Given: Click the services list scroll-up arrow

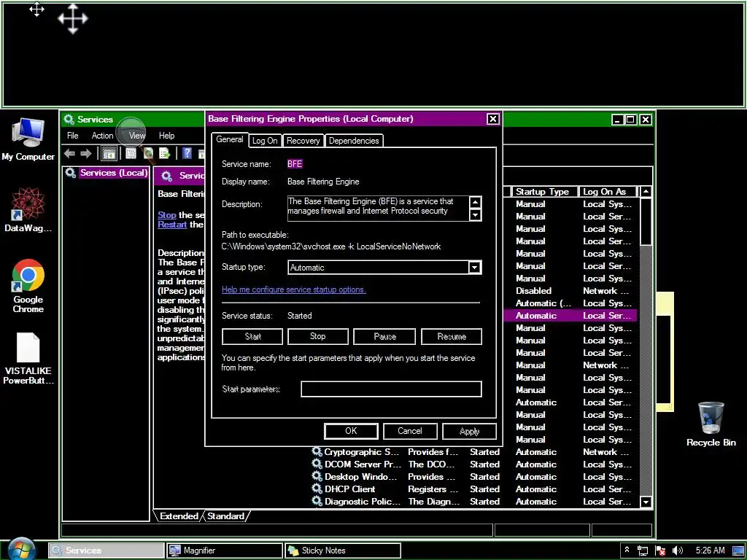Looking at the screenshot, I should point(646,192).
